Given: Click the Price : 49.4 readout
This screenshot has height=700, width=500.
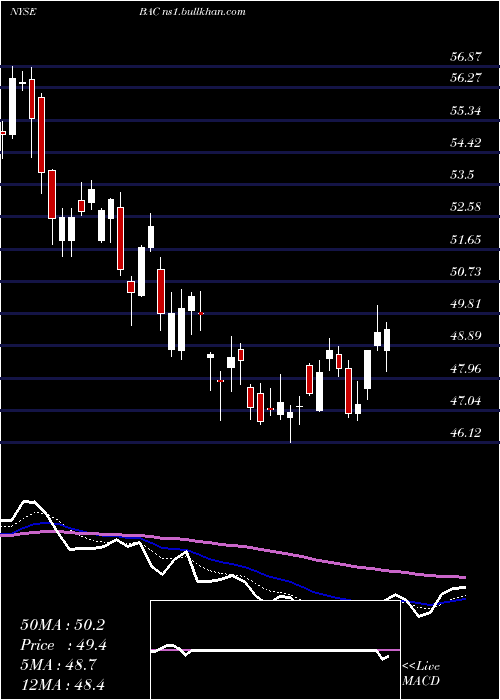Looking at the screenshot, I should tap(64, 645).
